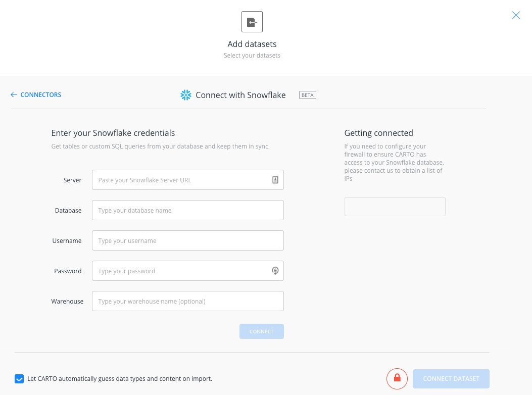Click the CONNECT DATASET button
The width and height of the screenshot is (532, 395).
coord(451,378)
